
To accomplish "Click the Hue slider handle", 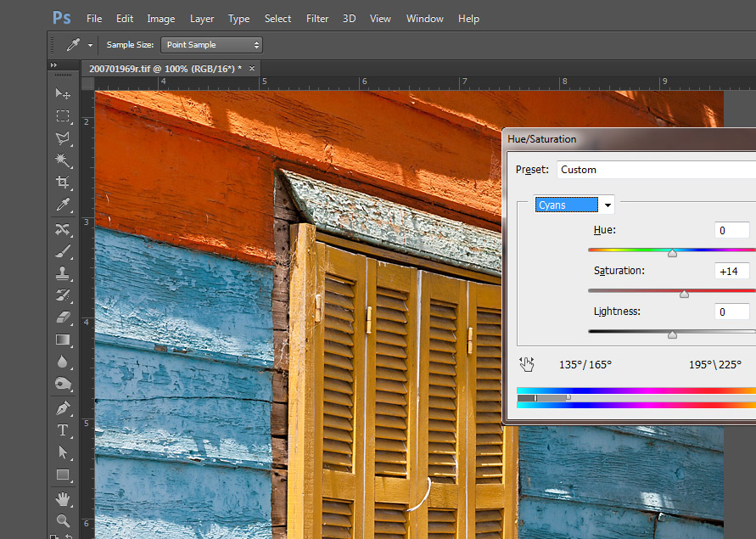I will (x=672, y=253).
